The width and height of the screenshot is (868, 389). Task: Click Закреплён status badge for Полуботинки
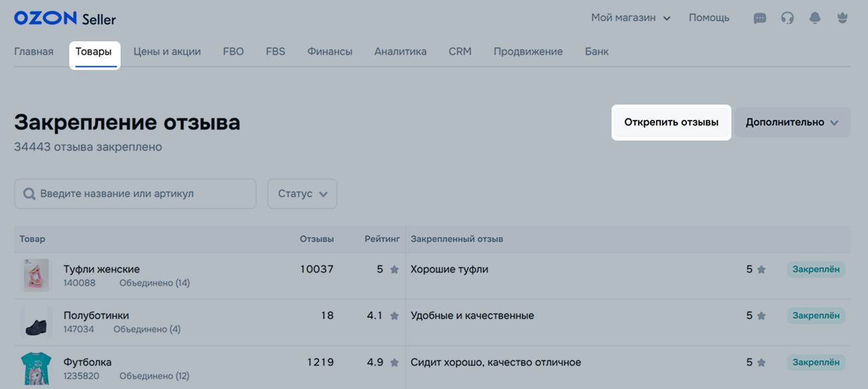point(816,316)
